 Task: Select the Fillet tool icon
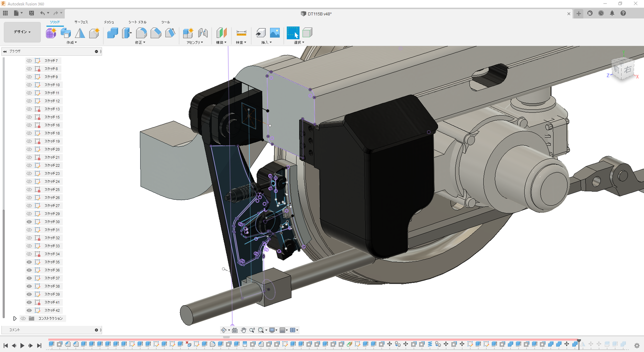tap(141, 33)
